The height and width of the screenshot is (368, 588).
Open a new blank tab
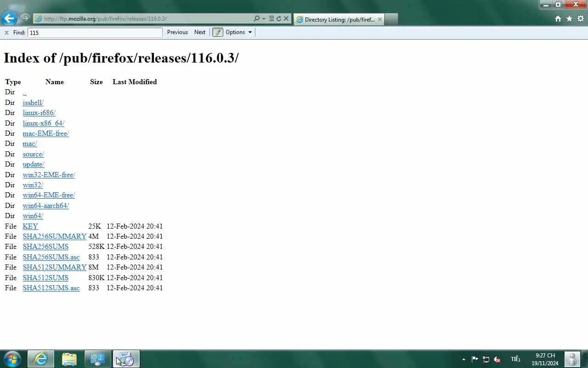click(x=391, y=19)
